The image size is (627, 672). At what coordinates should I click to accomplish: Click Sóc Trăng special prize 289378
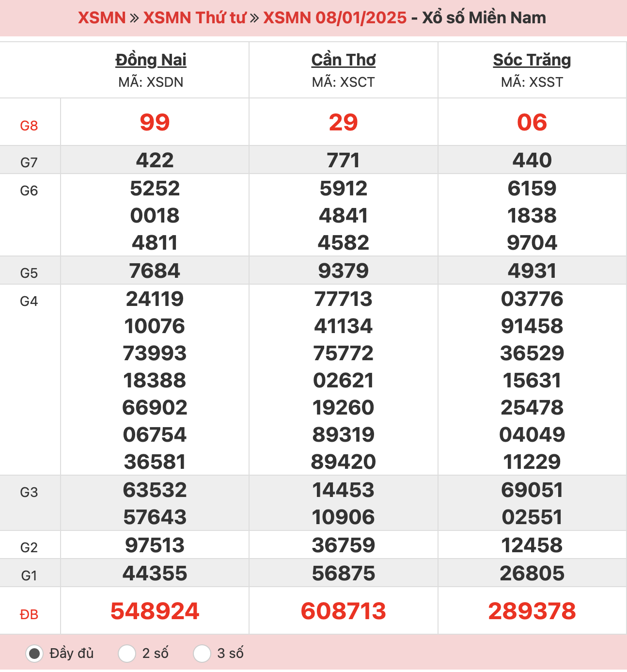coord(532,611)
